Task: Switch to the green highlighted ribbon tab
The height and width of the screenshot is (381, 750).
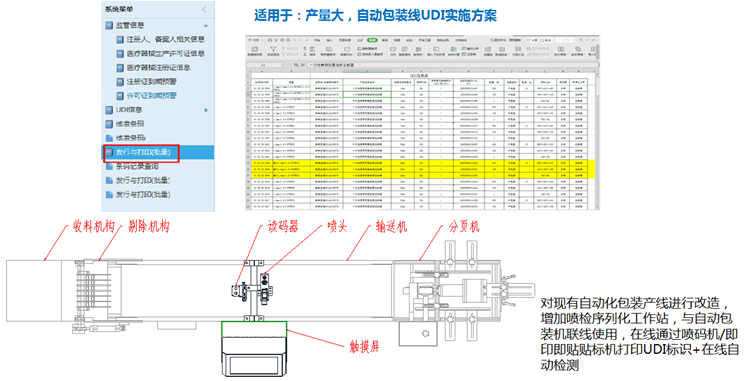Action: pos(373,40)
